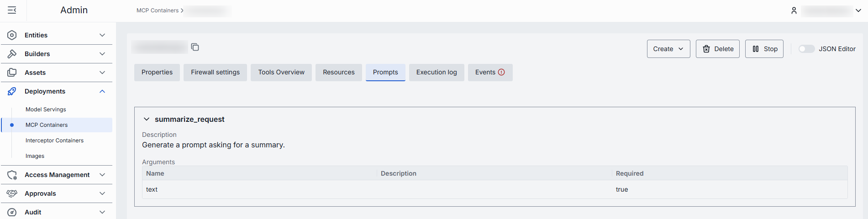Click the user profile icon
The height and width of the screenshot is (219, 868).
794,10
